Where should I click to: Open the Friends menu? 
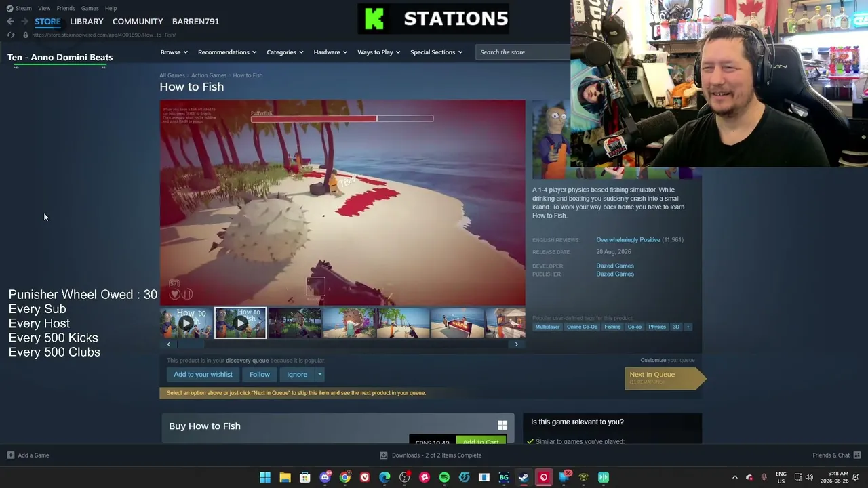click(66, 8)
